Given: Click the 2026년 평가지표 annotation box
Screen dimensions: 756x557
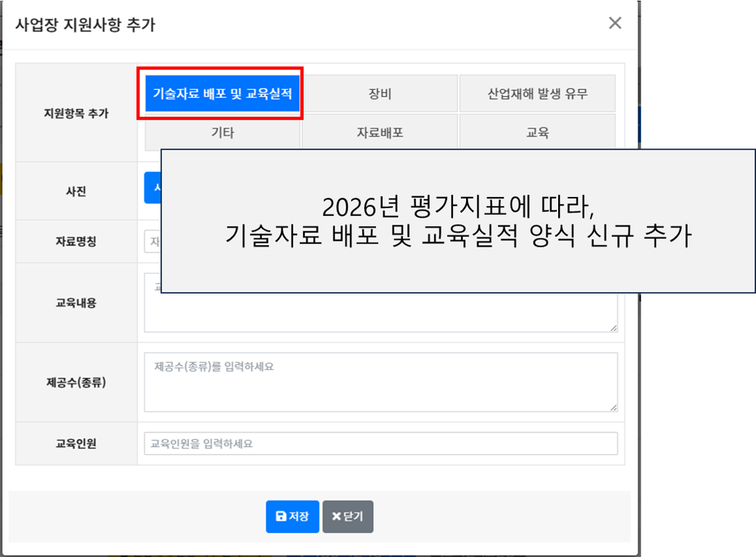Looking at the screenshot, I should (x=458, y=221).
